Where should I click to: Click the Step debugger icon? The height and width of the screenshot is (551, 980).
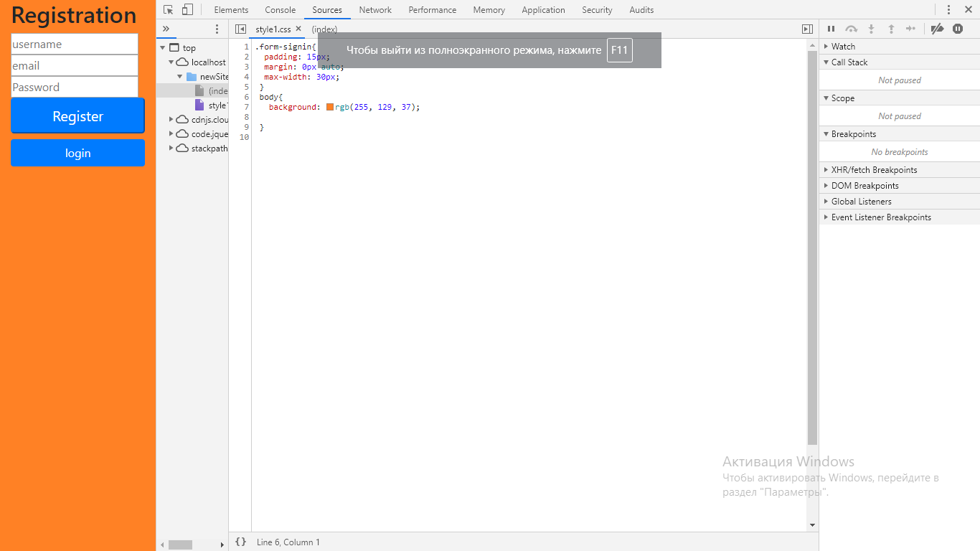(911, 29)
